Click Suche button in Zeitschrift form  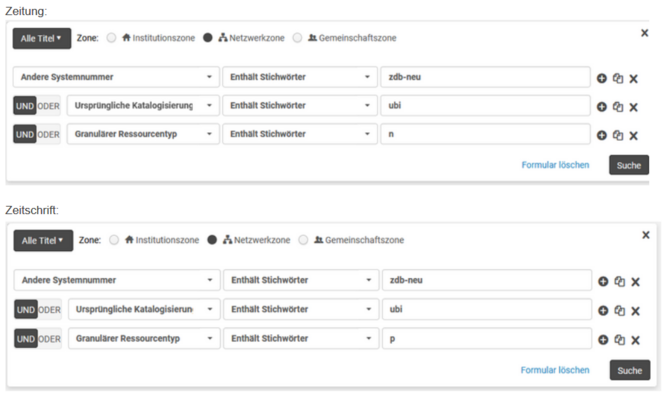tap(630, 370)
